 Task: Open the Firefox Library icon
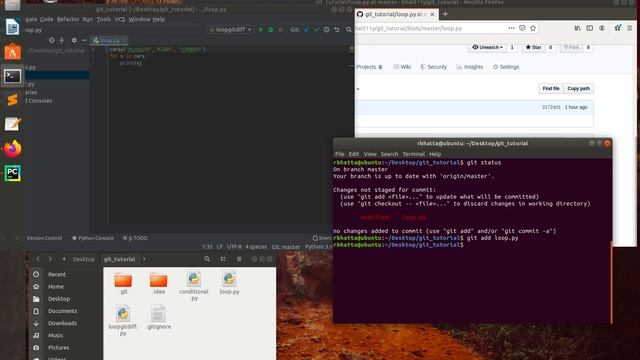[578, 28]
